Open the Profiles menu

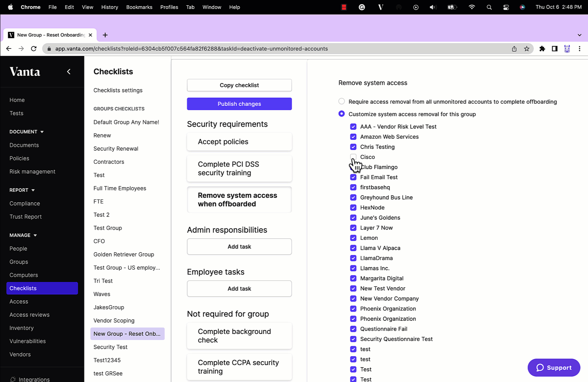(x=169, y=7)
